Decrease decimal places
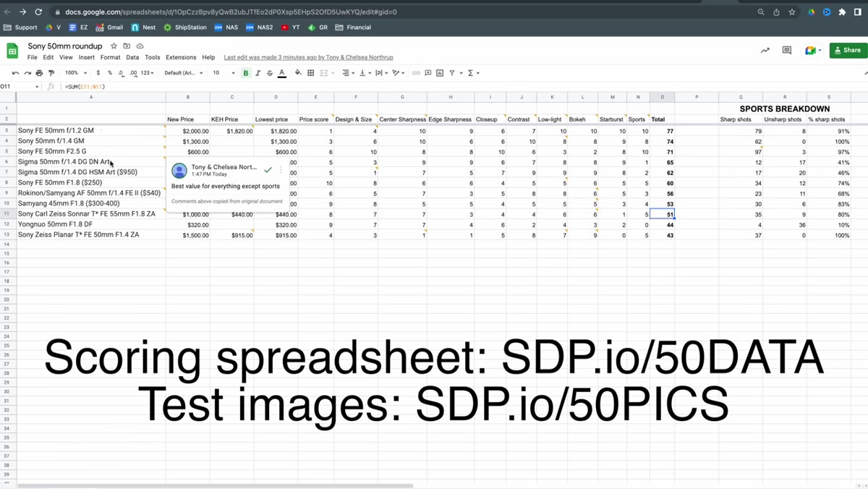Image resolution: width=868 pixels, height=489 pixels. coord(121,73)
